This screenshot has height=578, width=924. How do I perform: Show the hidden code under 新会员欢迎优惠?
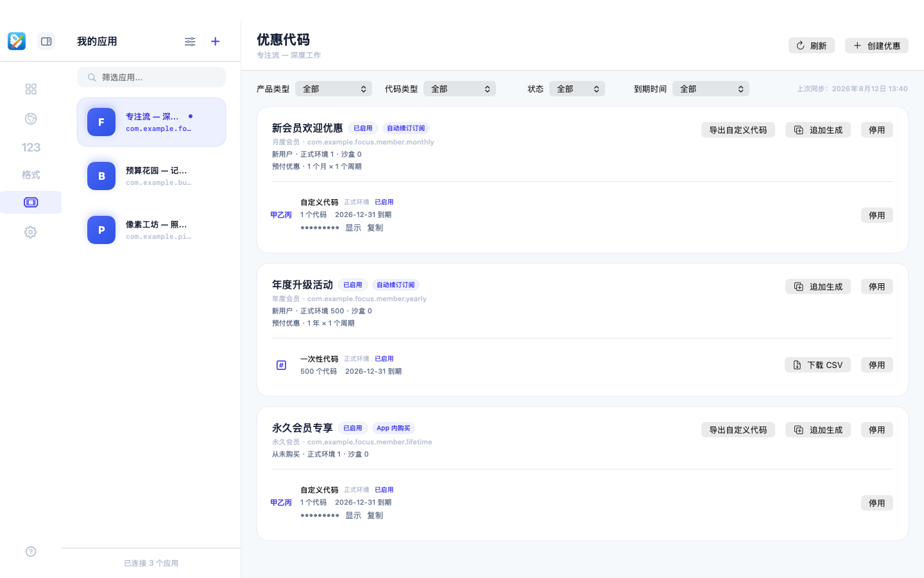tap(354, 227)
